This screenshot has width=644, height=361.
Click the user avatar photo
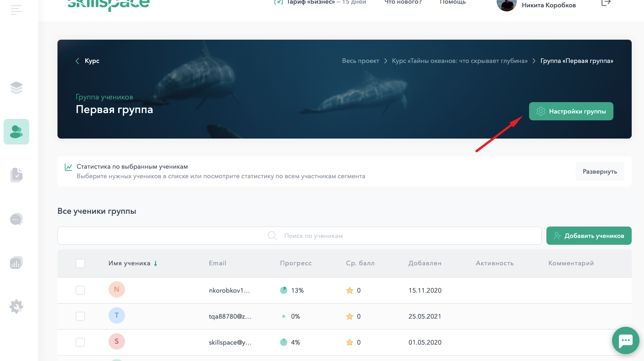tap(506, 4)
